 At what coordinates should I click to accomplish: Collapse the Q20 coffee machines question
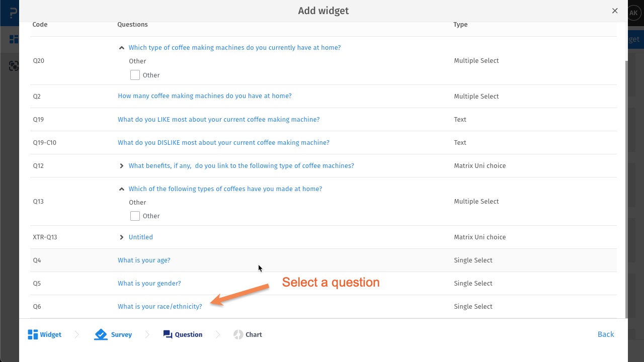121,48
